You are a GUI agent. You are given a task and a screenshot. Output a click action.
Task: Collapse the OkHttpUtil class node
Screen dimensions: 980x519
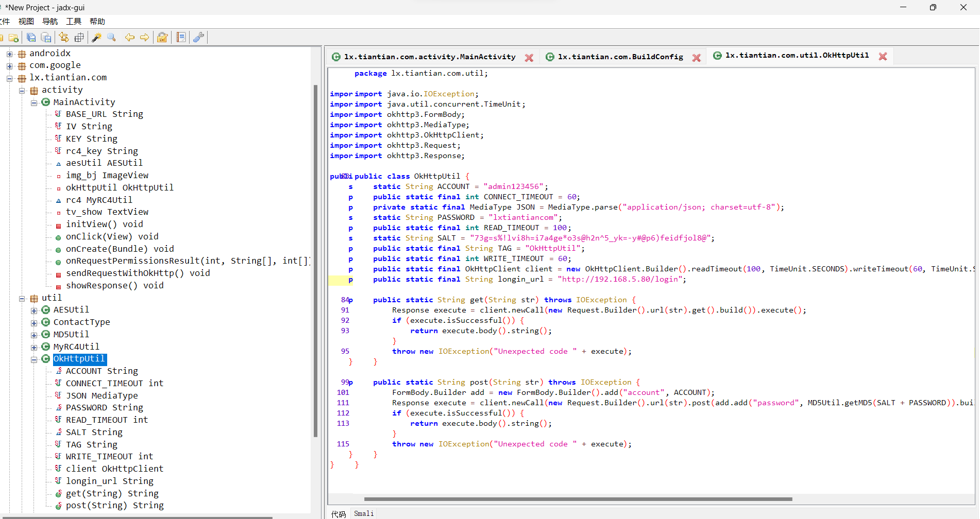[x=34, y=359]
